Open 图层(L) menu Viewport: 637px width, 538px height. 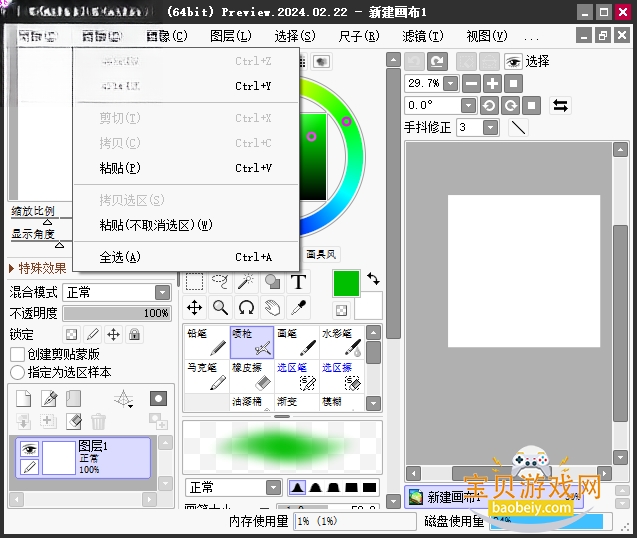pos(230,36)
